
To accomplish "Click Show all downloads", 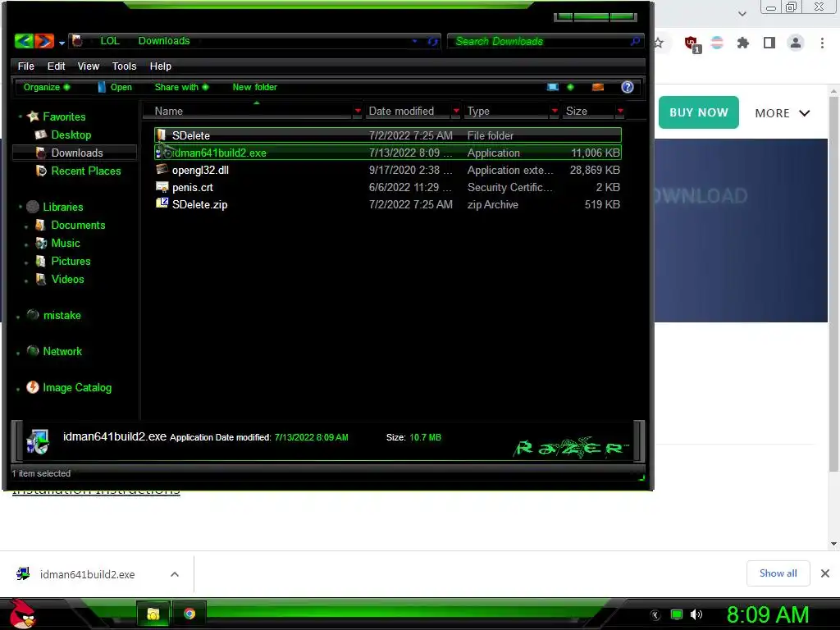I will click(x=778, y=573).
